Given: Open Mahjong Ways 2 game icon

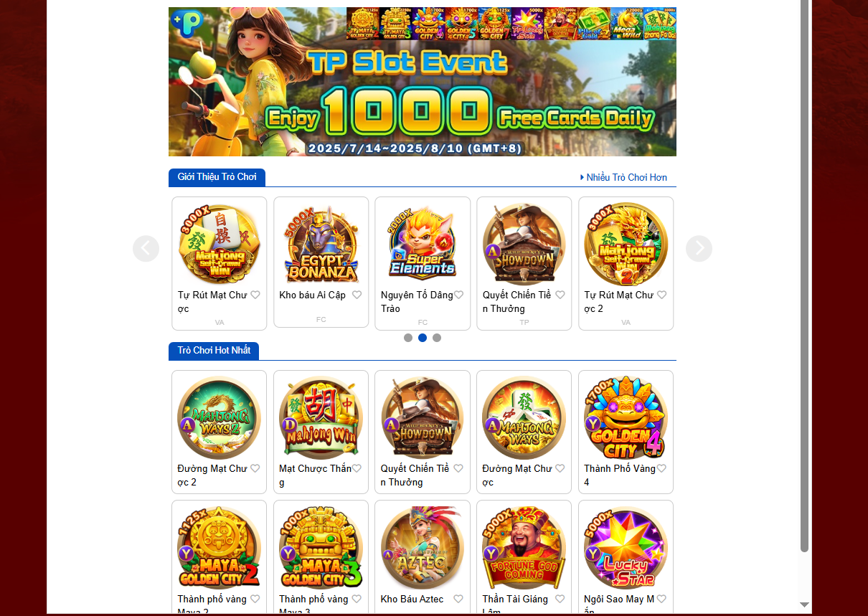Looking at the screenshot, I should click(219, 418).
